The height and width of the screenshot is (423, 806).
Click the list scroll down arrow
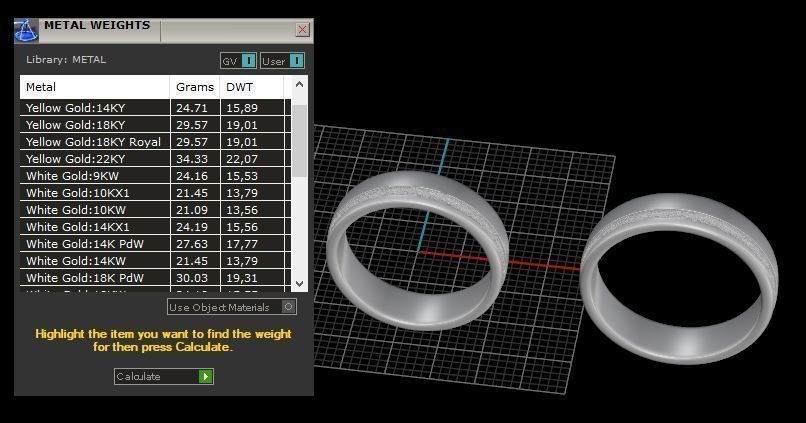pos(300,284)
